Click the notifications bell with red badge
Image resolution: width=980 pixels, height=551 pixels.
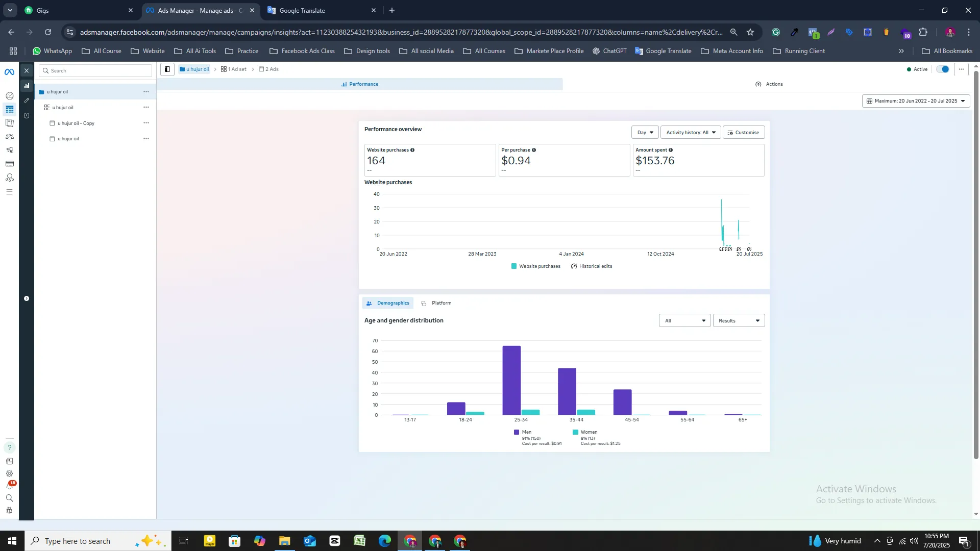pyautogui.click(x=9, y=485)
